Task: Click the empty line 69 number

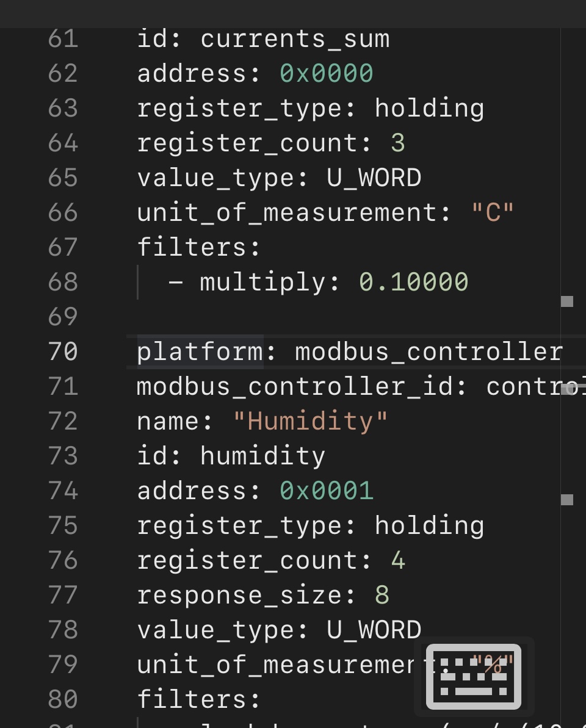Action: click(x=63, y=317)
